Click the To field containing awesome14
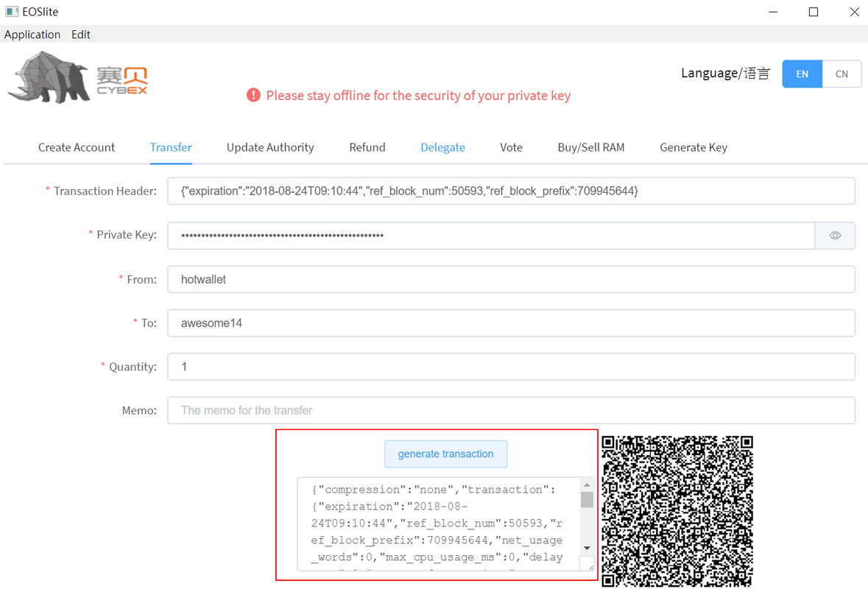 point(511,323)
